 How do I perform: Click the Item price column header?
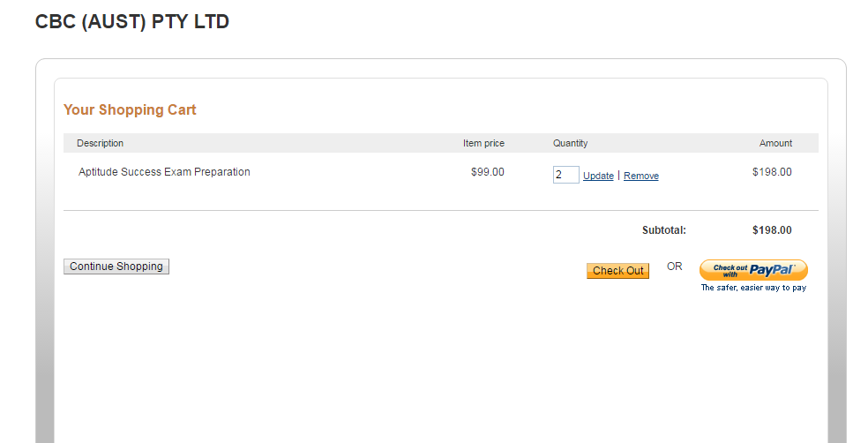483,143
